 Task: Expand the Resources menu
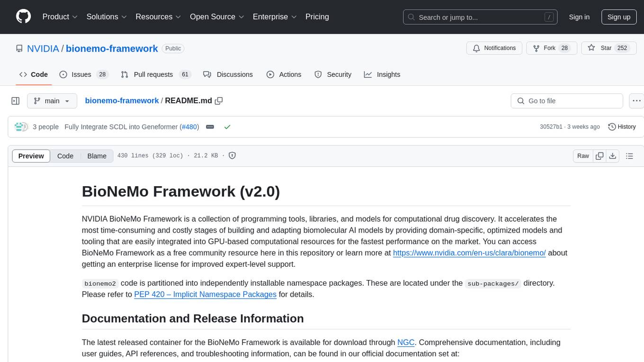158,17
